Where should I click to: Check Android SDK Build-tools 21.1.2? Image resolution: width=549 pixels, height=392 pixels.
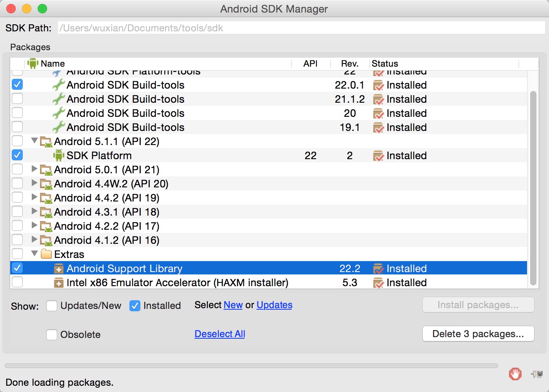tap(17, 98)
